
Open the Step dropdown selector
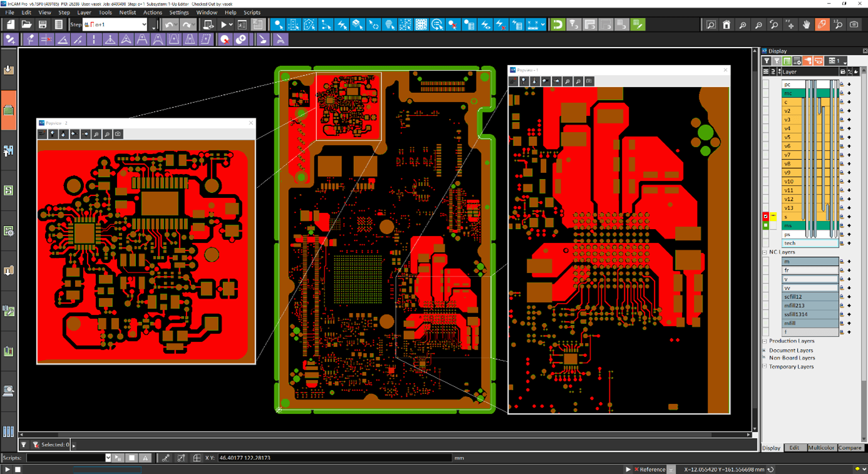click(x=144, y=25)
